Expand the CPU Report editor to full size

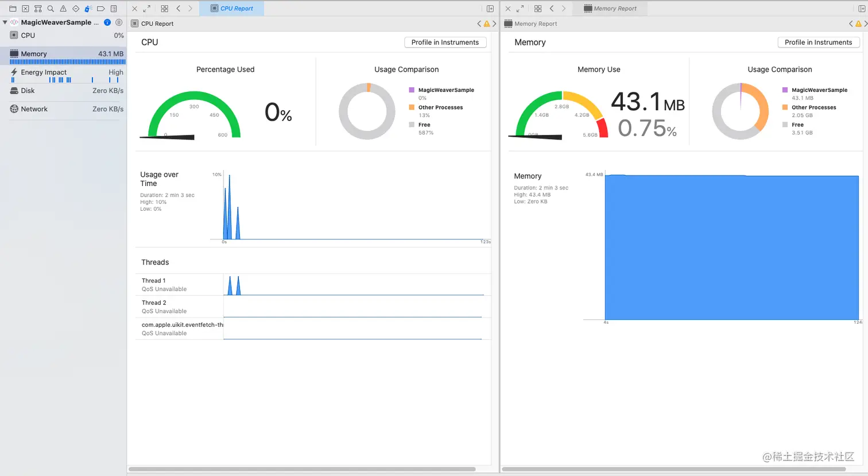(146, 9)
